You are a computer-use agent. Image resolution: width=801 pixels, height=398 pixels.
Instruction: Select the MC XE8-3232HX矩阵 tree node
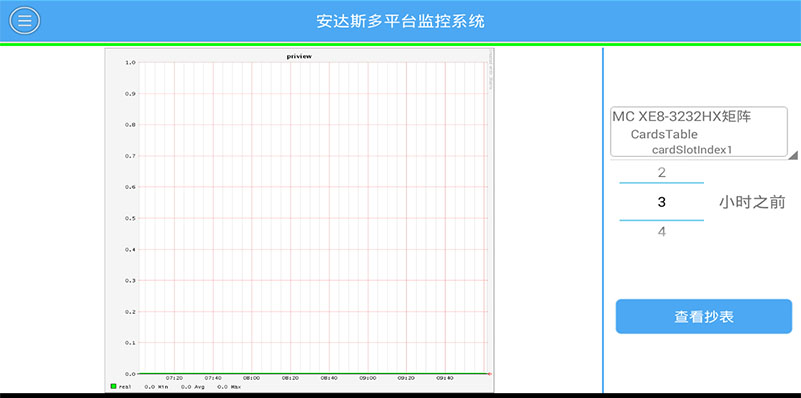pos(681,116)
